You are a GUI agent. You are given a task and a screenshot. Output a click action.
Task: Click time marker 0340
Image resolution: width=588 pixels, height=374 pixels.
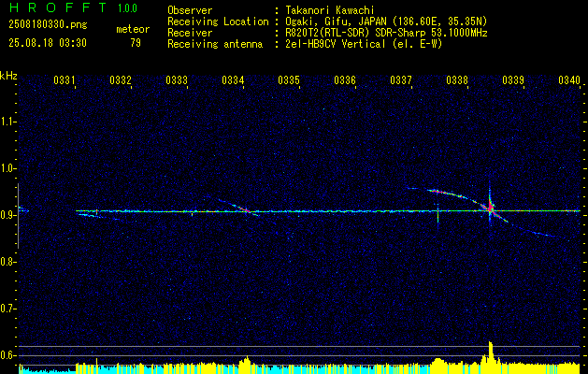pyautogui.click(x=569, y=79)
